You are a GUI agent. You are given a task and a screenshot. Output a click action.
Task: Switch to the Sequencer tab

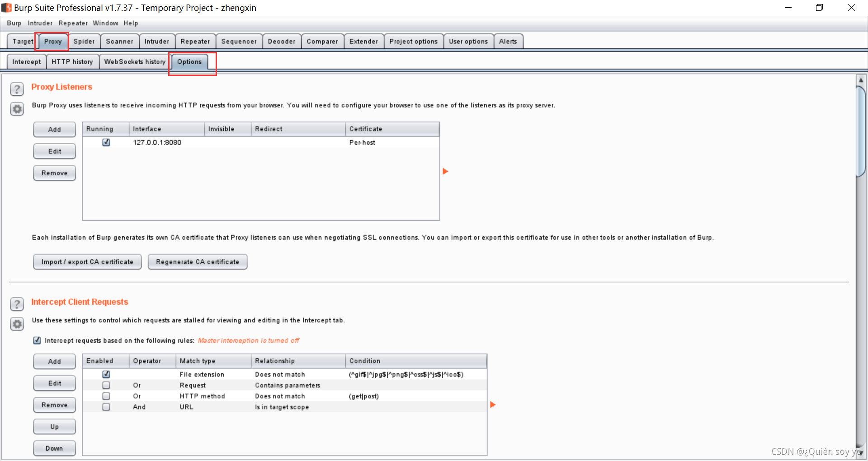coord(239,41)
